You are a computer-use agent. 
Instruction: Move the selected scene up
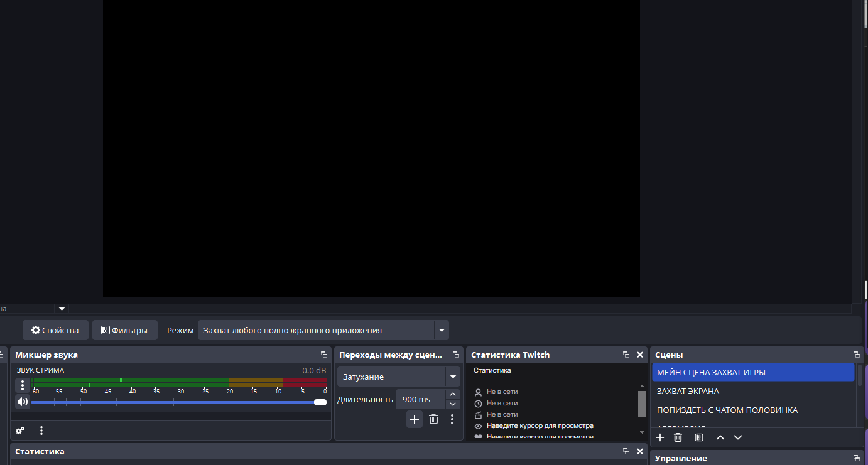720,437
